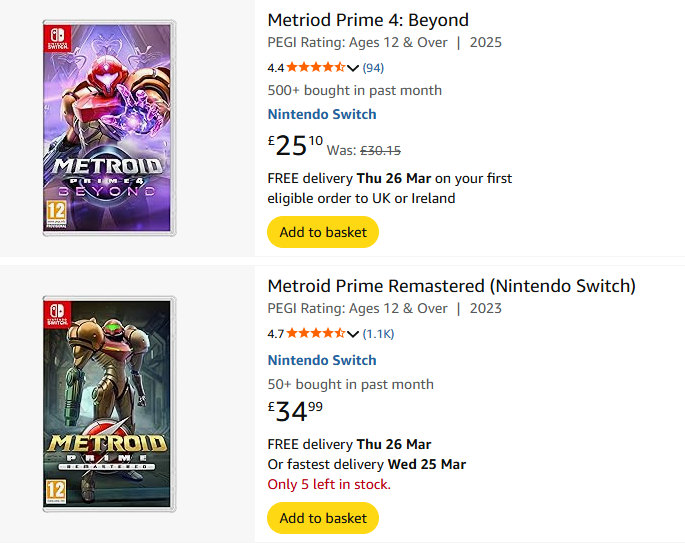685x543 pixels.
Task: Click the 4.7 star rating icons
Action: pos(315,333)
